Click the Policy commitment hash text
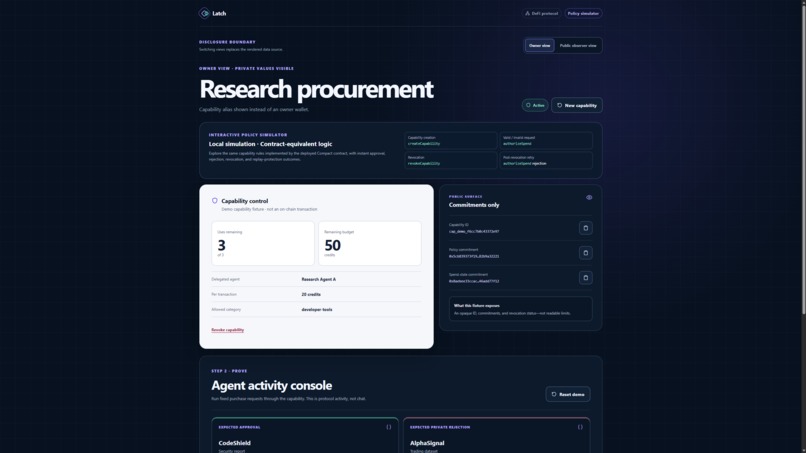 coord(474,256)
